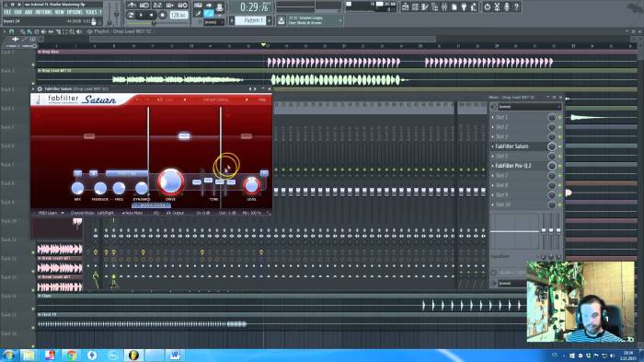The width and height of the screenshot is (644, 362).
Task: Expand the FabFilter Saturn slot arrow menu
Action: tap(493, 146)
